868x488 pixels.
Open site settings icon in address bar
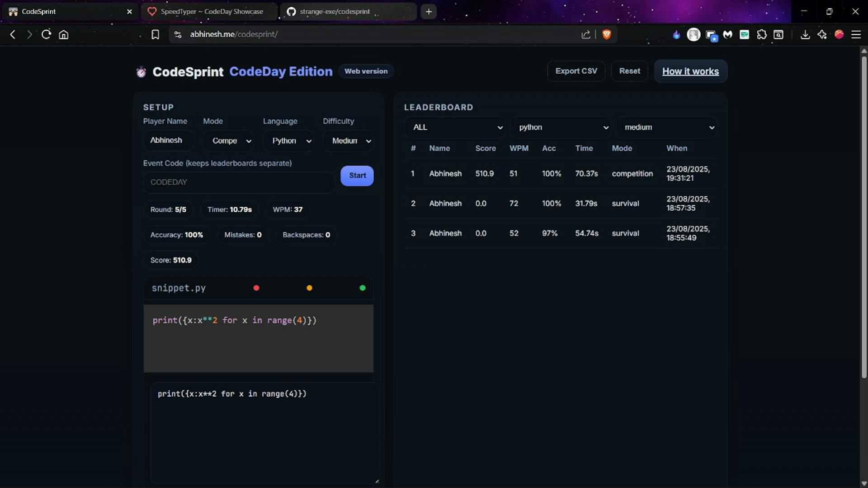click(x=178, y=34)
